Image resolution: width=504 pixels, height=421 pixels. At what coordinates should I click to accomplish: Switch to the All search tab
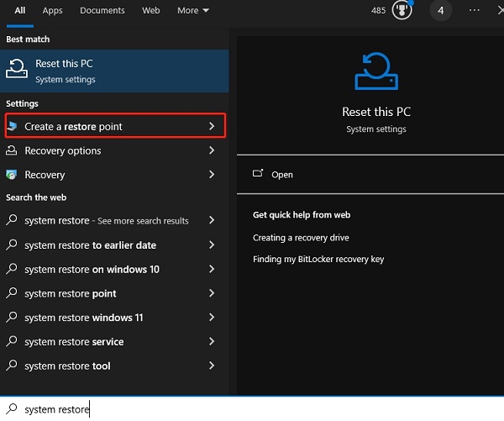[x=19, y=11]
